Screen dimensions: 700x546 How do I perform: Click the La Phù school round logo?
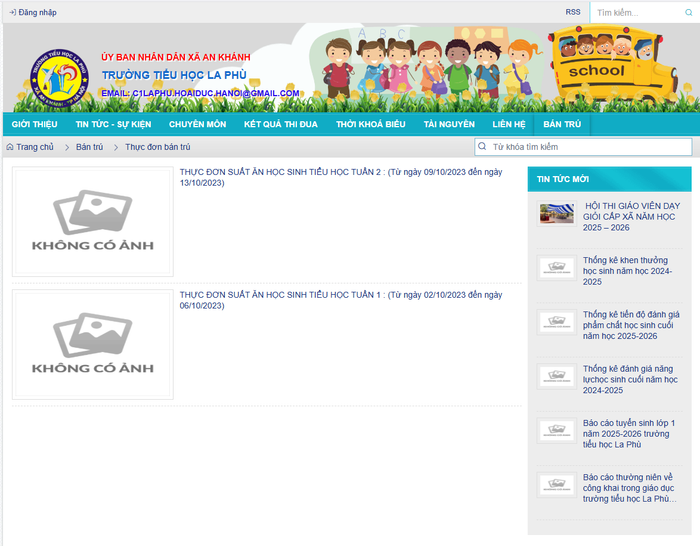point(59,79)
